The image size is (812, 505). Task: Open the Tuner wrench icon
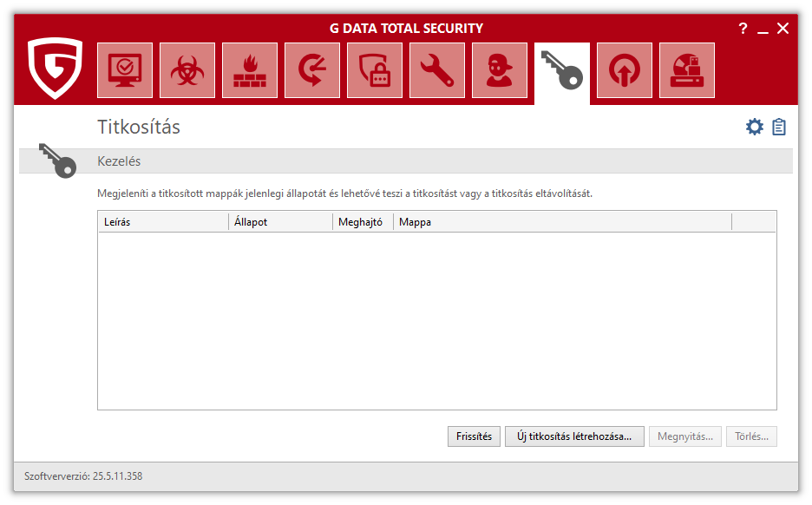pyautogui.click(x=437, y=70)
